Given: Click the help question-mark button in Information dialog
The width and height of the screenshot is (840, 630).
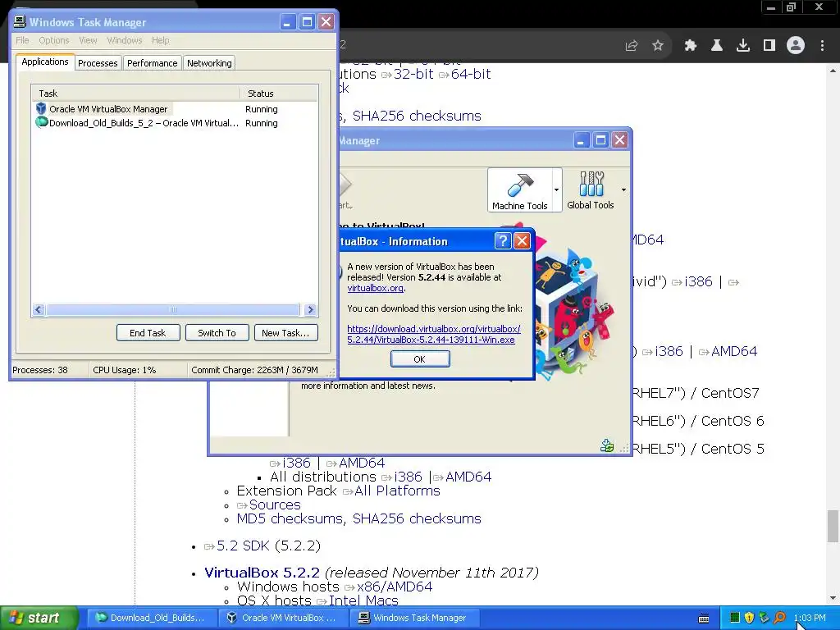Looking at the screenshot, I should [x=503, y=241].
